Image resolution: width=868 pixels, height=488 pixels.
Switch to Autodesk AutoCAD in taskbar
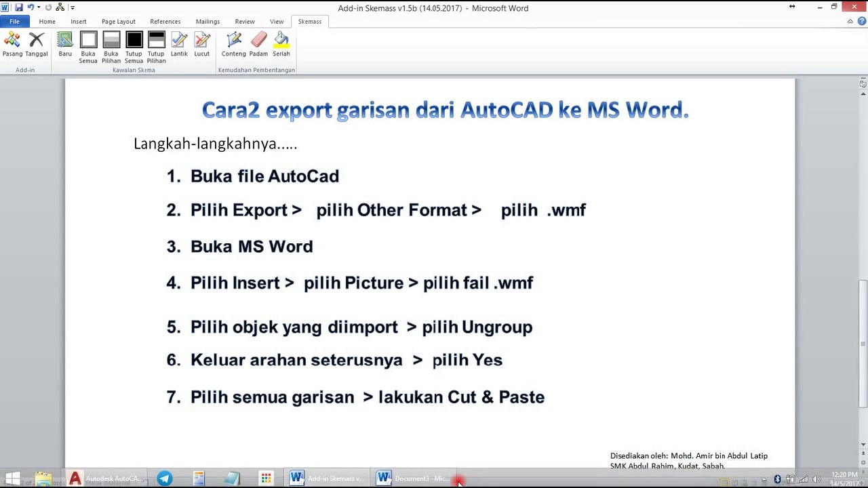tap(105, 479)
